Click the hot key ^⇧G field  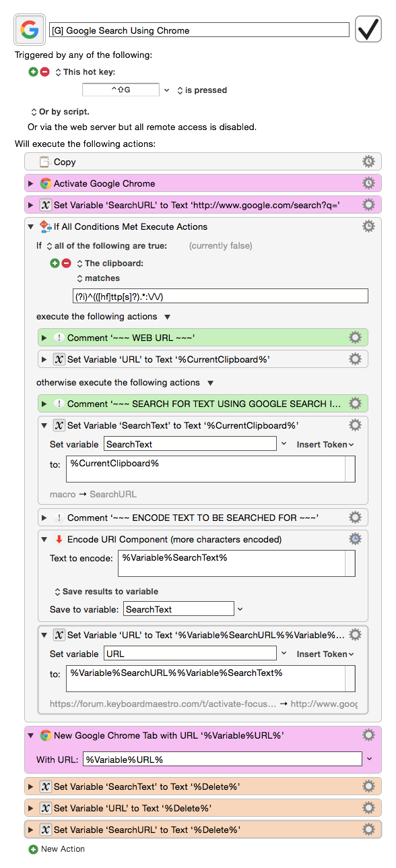pyautogui.click(x=121, y=90)
